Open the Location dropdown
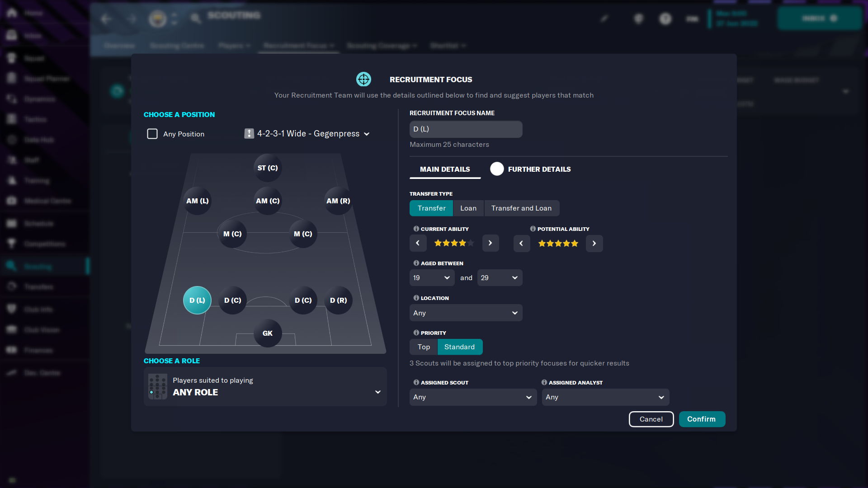The width and height of the screenshot is (868, 488). (x=466, y=313)
